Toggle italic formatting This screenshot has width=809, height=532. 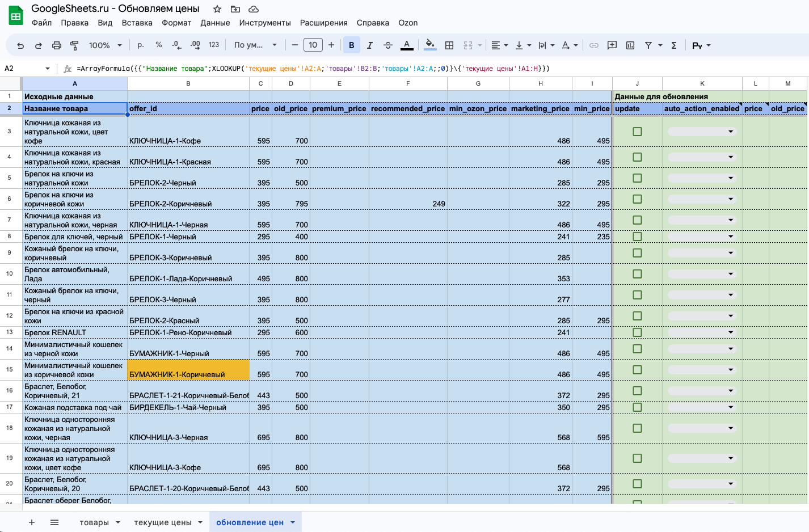(370, 45)
